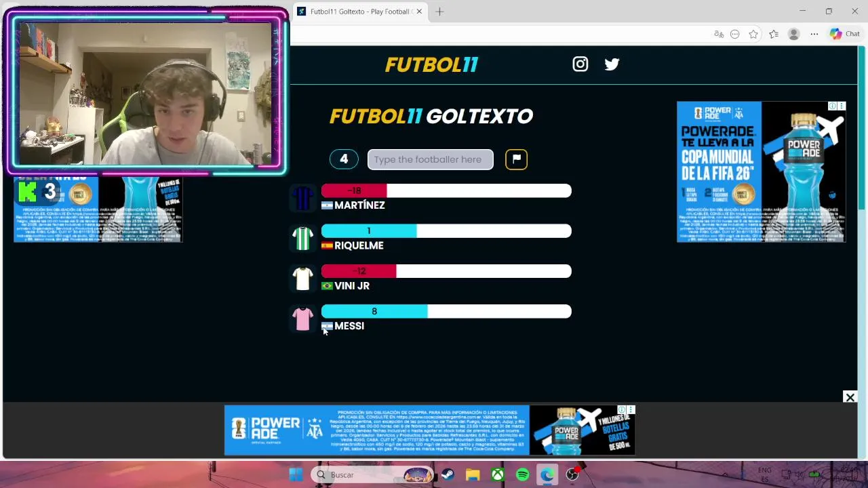The height and width of the screenshot is (488, 868).
Task: Open the large Powerade Copa Mundial ad
Action: click(x=761, y=171)
